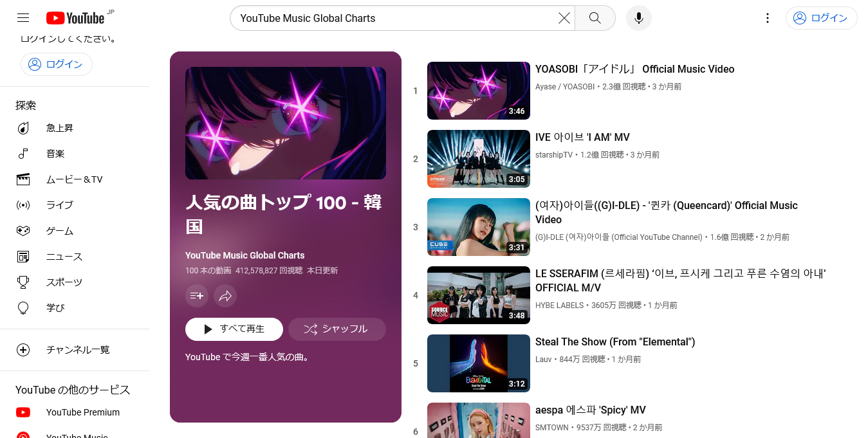Open the three-dot settings menu
Viewport: 868px width, 438px height.
[x=767, y=18]
